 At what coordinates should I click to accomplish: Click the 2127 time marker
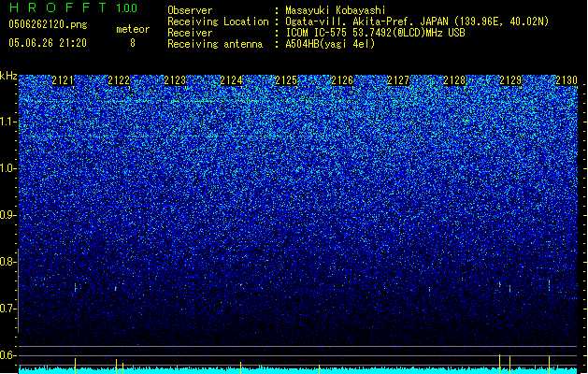[x=398, y=80]
